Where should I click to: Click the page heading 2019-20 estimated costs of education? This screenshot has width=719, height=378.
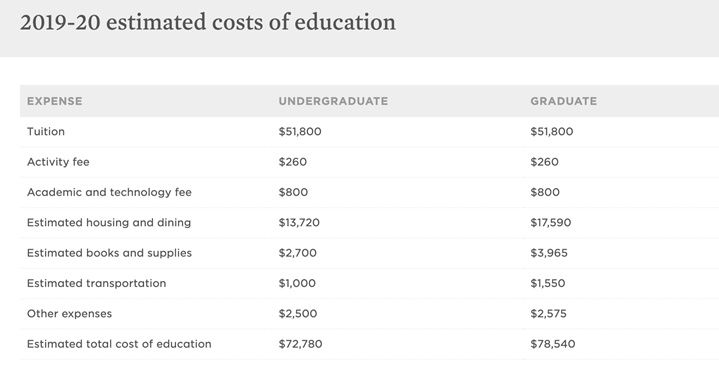coord(208,22)
